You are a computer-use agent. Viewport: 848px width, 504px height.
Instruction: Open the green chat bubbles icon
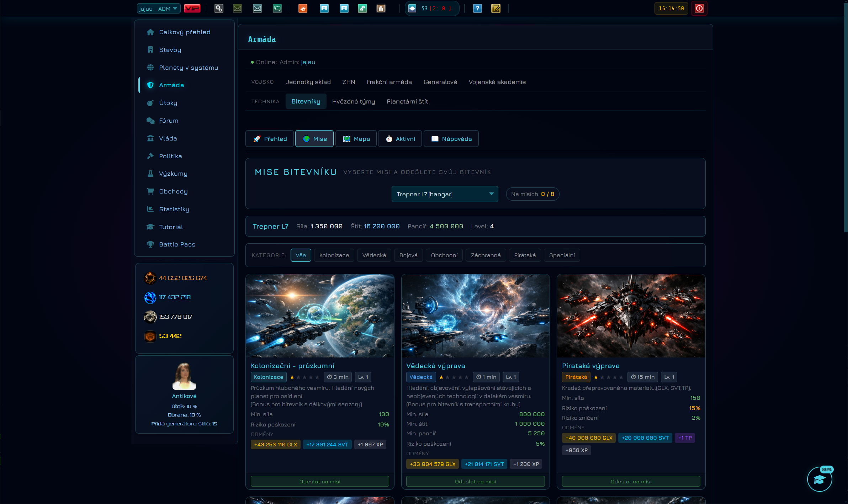(x=277, y=8)
